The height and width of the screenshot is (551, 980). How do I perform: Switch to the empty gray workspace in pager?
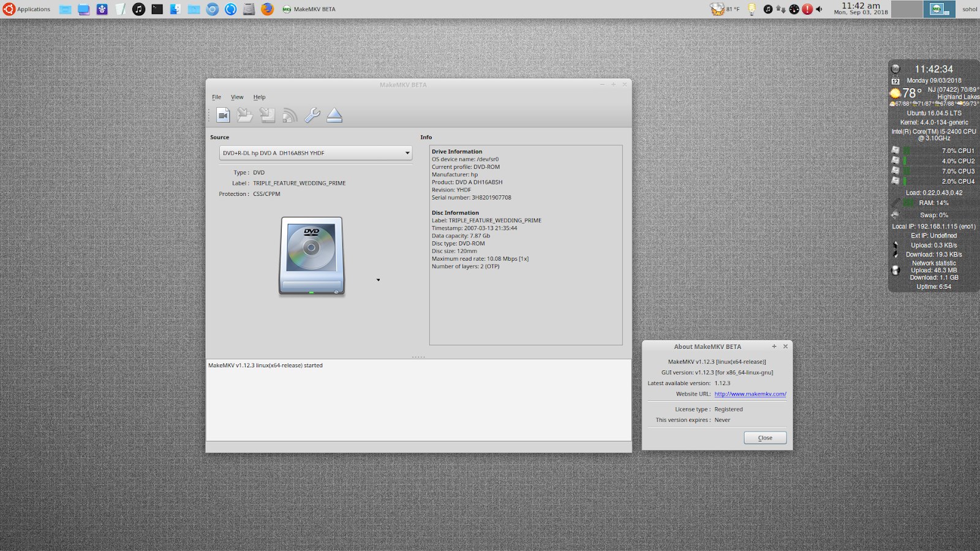pyautogui.click(x=907, y=9)
